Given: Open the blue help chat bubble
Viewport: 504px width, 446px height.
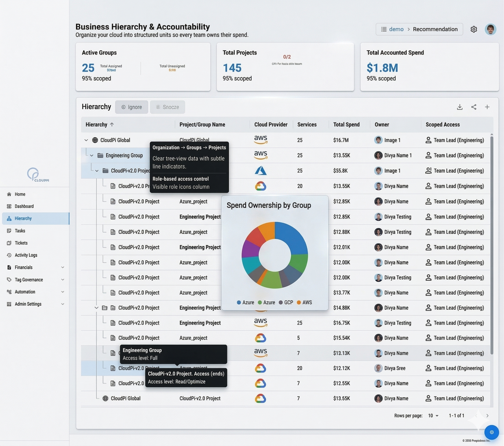Looking at the screenshot, I should tap(491, 432).
